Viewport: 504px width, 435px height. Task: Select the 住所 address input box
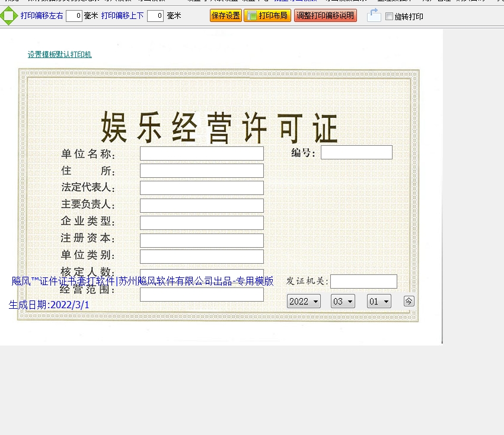pos(202,171)
